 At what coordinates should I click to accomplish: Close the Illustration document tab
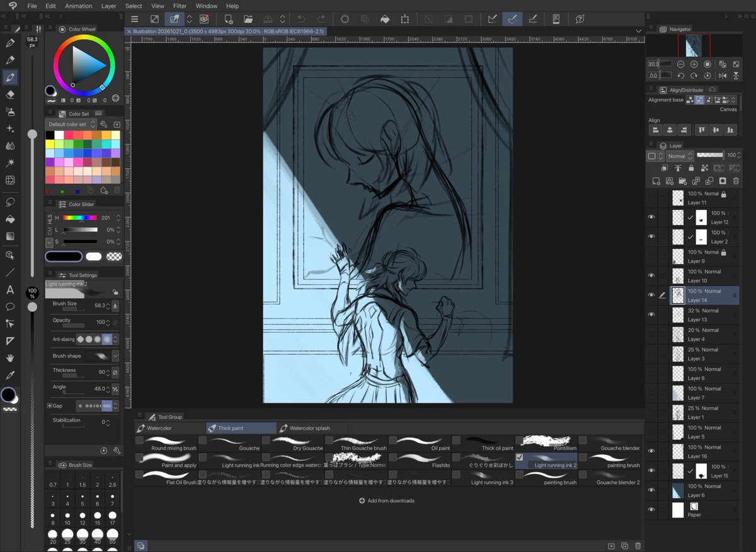coord(129,31)
